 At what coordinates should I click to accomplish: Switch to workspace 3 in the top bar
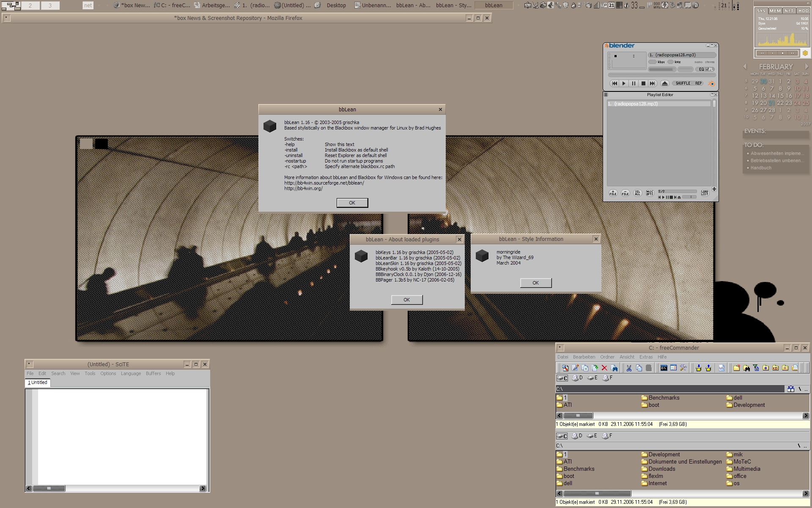tap(50, 6)
